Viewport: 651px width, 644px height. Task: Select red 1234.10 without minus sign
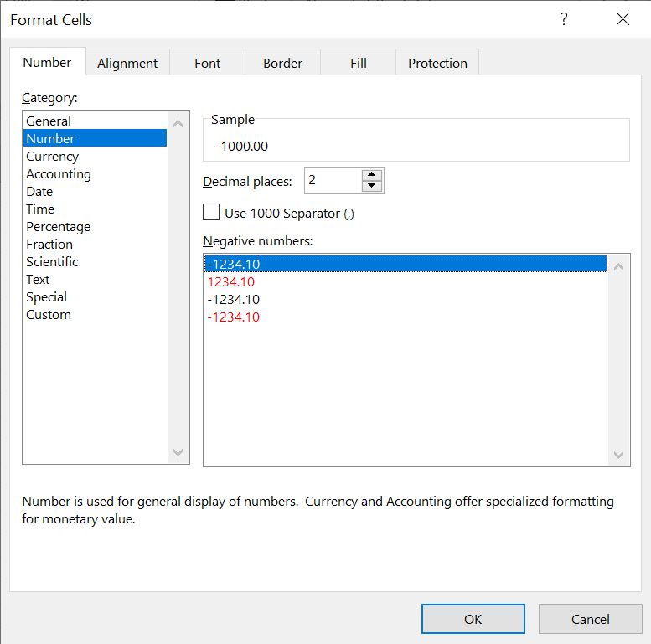pos(231,282)
